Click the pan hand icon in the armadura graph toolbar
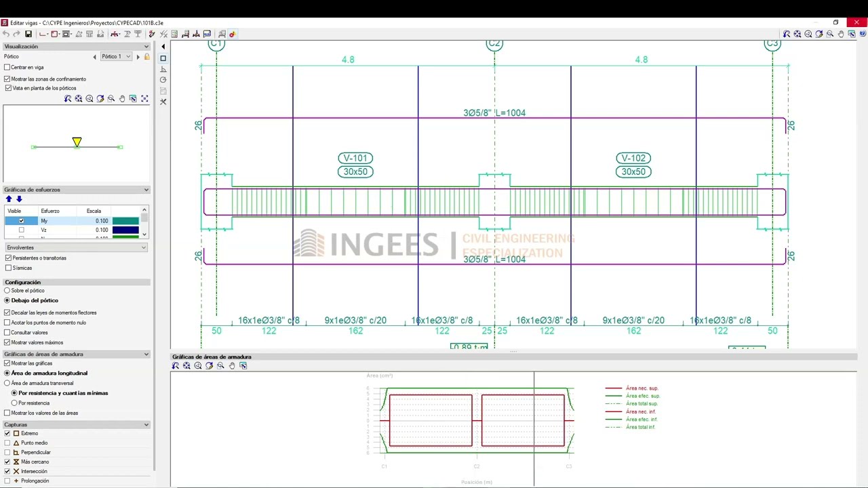The width and height of the screenshot is (868, 488). [x=232, y=366]
